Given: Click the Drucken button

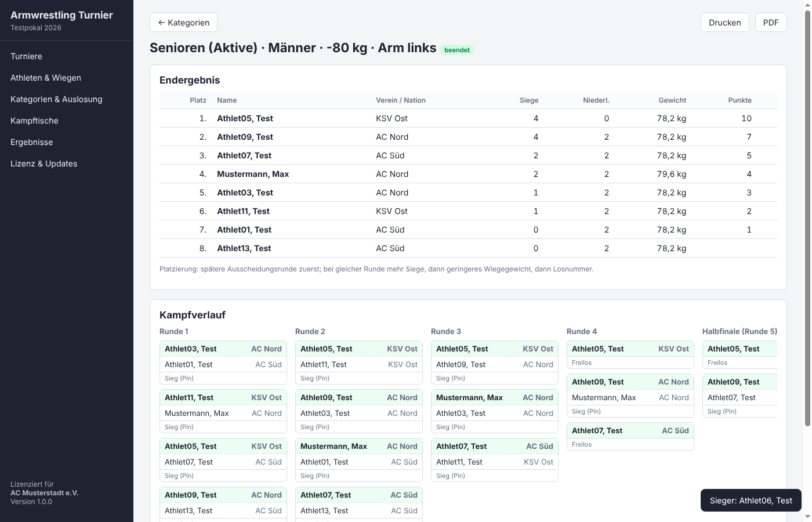Looking at the screenshot, I should (x=725, y=23).
